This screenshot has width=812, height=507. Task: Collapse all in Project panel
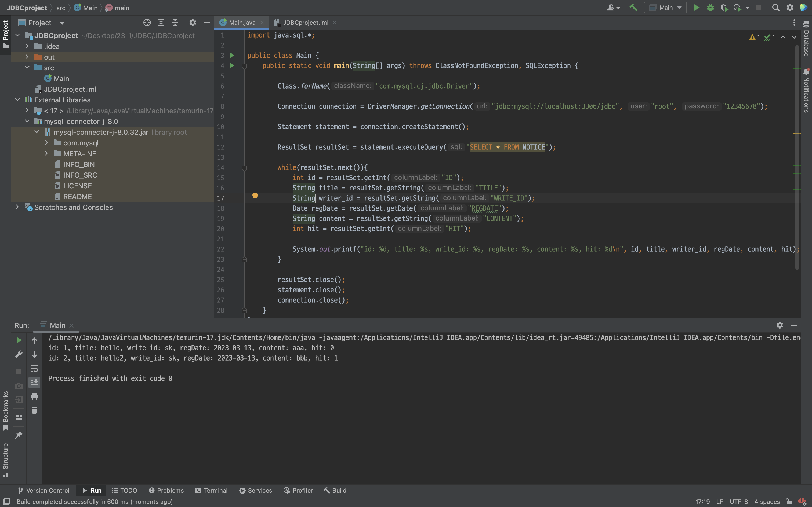(x=175, y=23)
